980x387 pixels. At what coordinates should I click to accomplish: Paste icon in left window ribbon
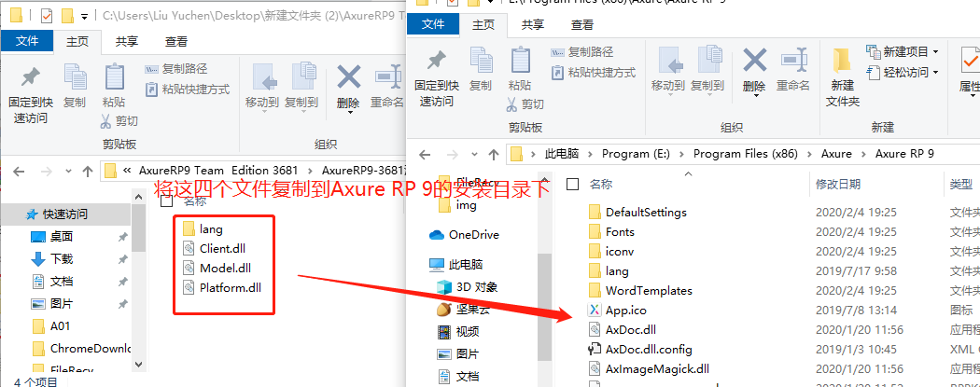tap(114, 77)
